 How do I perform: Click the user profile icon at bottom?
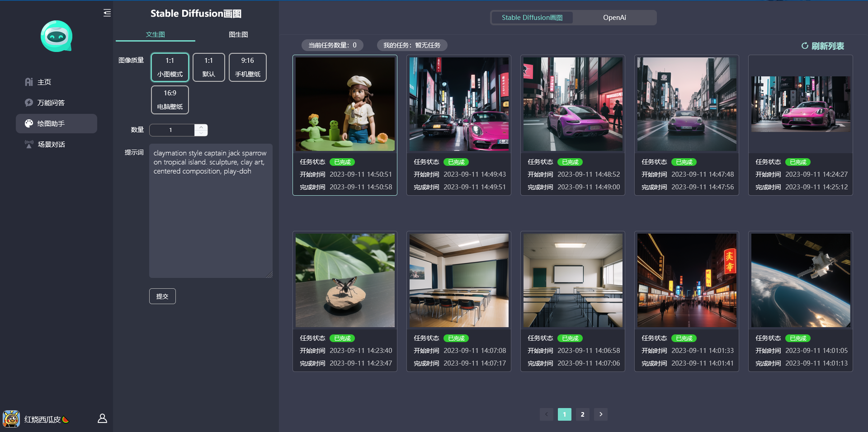(x=103, y=418)
